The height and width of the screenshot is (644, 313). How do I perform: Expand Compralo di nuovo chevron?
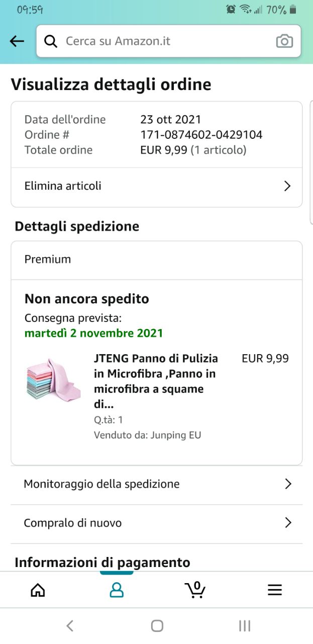coord(288,523)
